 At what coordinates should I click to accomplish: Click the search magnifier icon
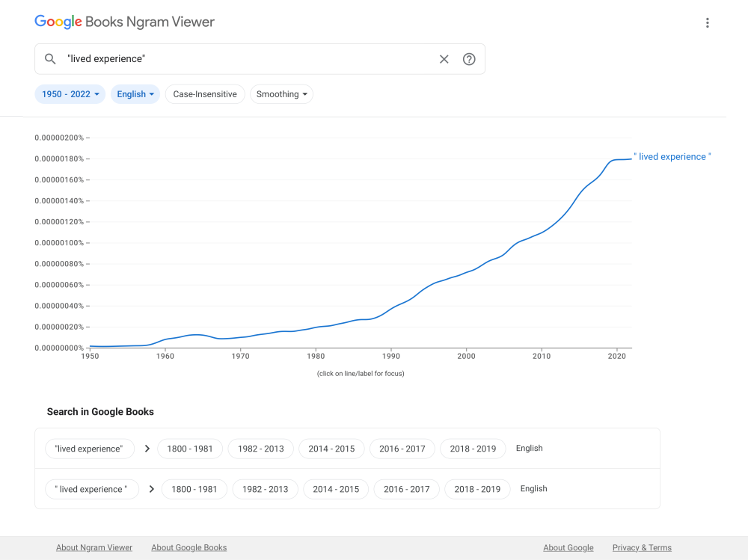coord(50,58)
